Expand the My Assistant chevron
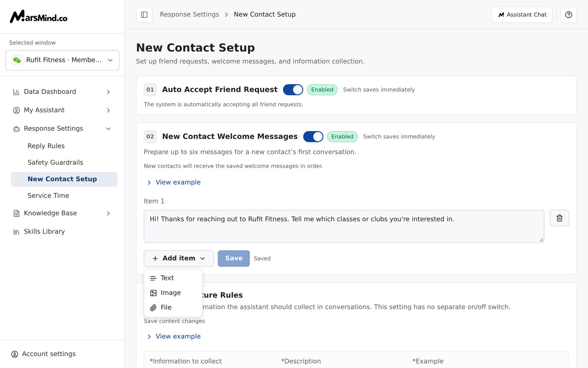Image resolution: width=588 pixels, height=368 pixels. (x=108, y=110)
